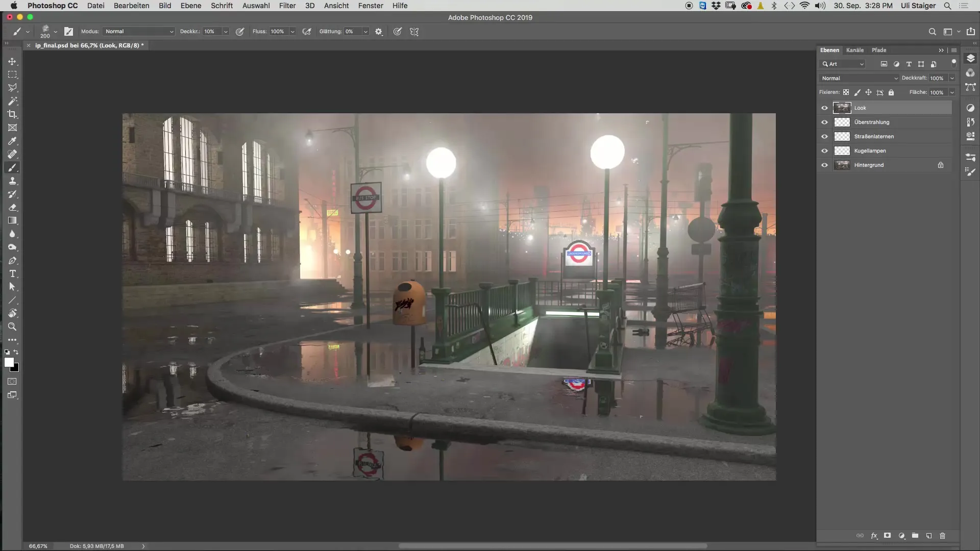Reset default foreground and background colors
The image size is (980, 551).
(7, 352)
